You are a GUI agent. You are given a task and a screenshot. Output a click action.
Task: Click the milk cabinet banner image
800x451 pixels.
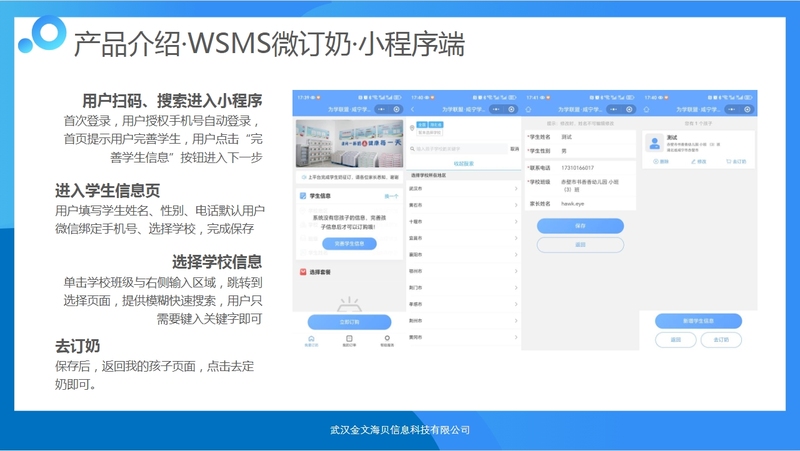[349, 143]
